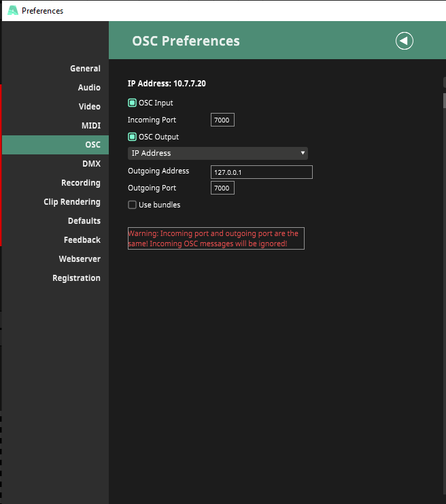Open the IP Address dropdown
This screenshot has height=504, width=446.
pyautogui.click(x=218, y=154)
